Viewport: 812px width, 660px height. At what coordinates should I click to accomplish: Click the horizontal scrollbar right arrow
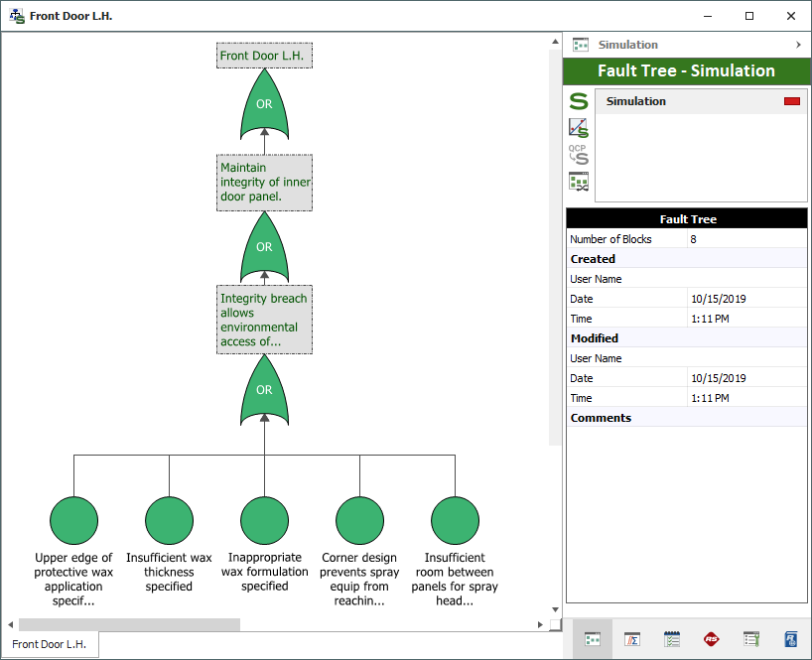point(541,624)
